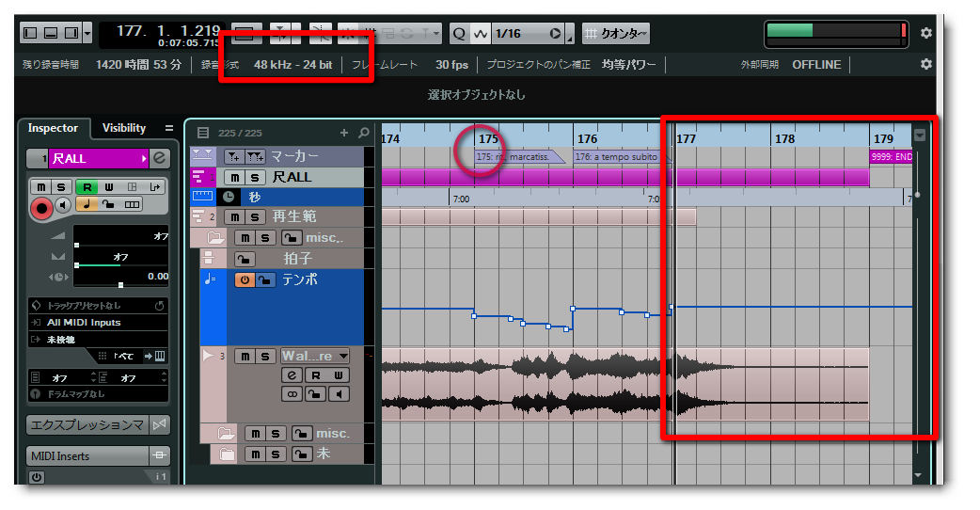
Task: Toggle the left zone layout button
Action: tap(30, 33)
